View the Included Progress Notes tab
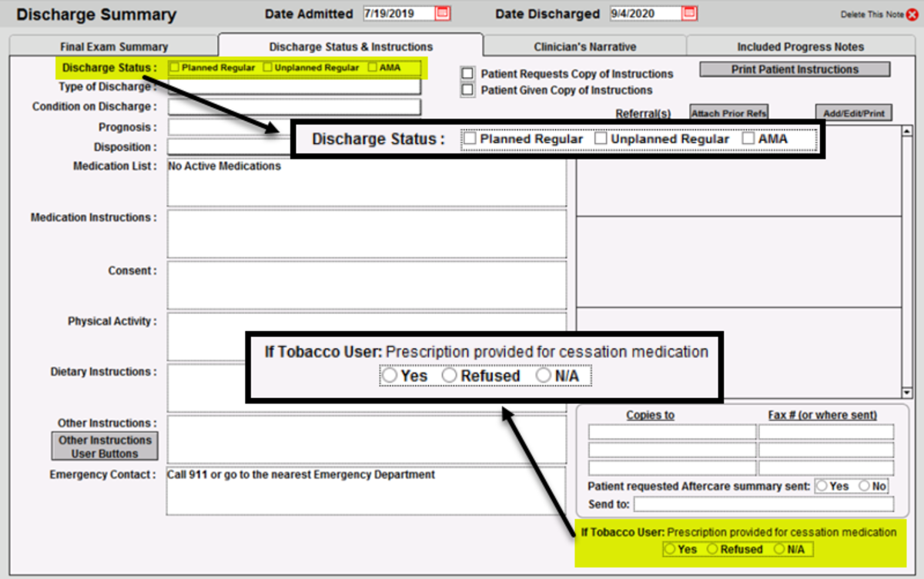The height and width of the screenshot is (579, 924). [801, 46]
